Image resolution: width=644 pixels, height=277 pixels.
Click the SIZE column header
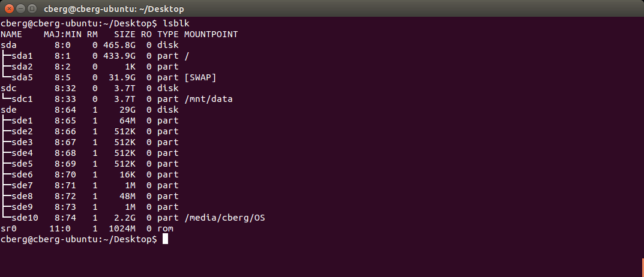click(x=125, y=34)
